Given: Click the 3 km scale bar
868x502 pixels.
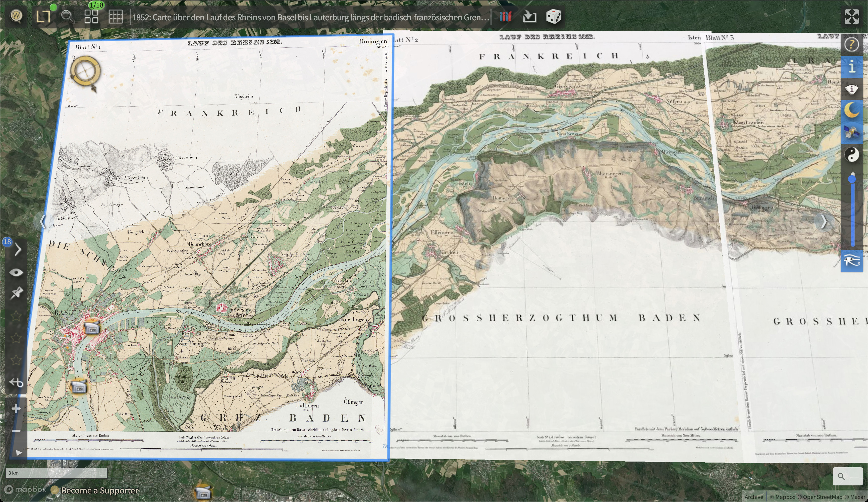Looking at the screenshot, I should (x=56, y=473).
